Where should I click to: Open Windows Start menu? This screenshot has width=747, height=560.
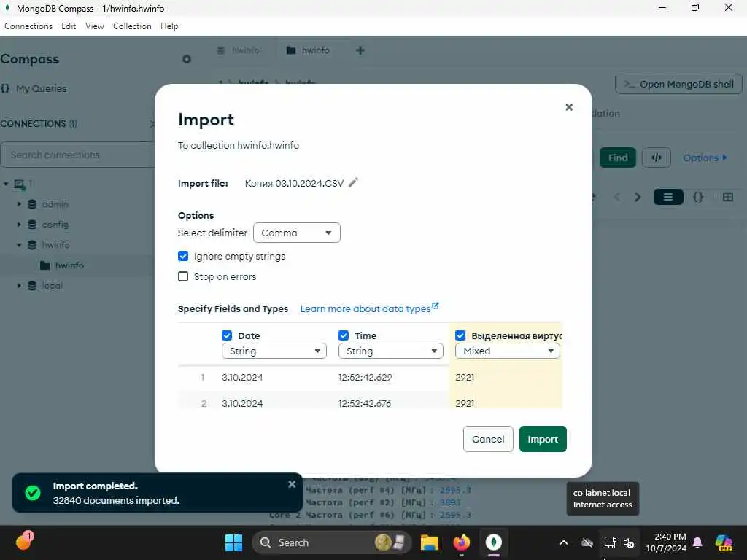click(233, 542)
